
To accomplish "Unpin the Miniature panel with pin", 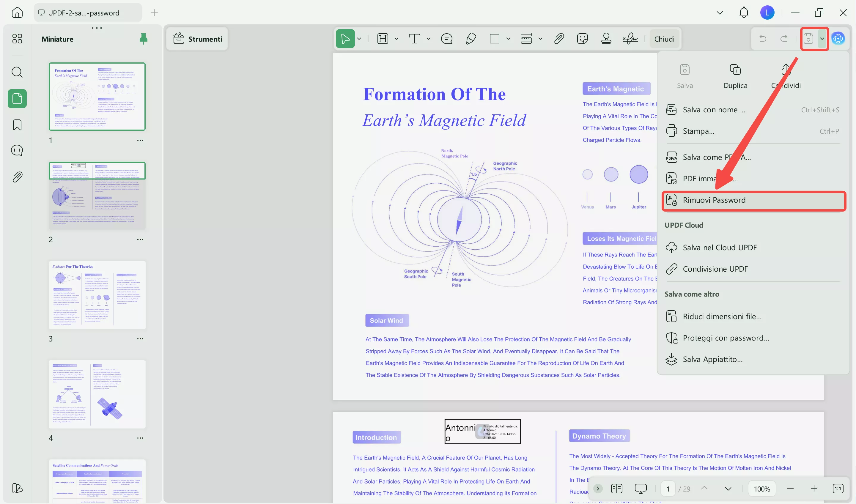I will tap(143, 39).
